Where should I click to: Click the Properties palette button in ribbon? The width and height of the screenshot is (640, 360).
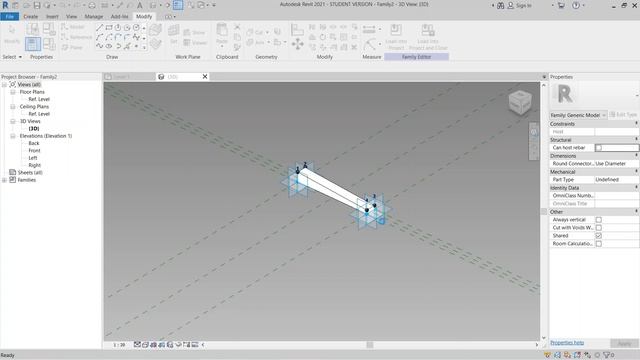tap(33, 44)
